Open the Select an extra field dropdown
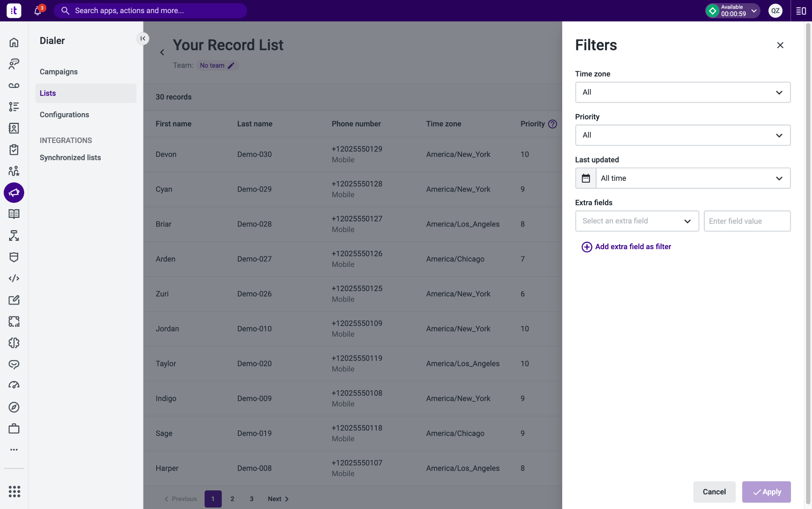 (637, 221)
